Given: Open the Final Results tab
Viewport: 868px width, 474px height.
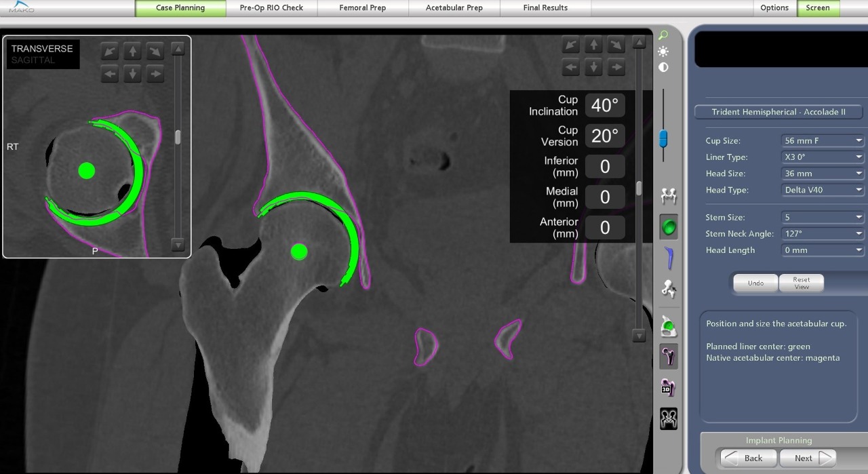Looking at the screenshot, I should click(x=546, y=7).
